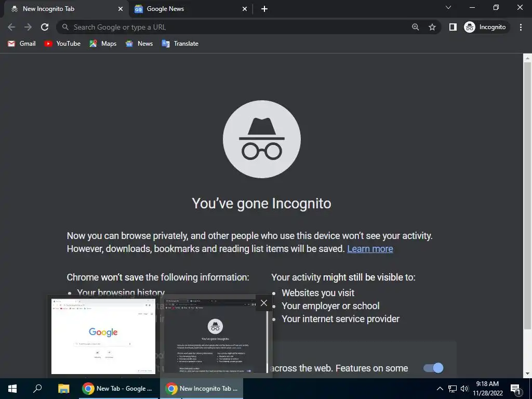
Task: Open the Windows Start menu
Action: click(x=12, y=389)
